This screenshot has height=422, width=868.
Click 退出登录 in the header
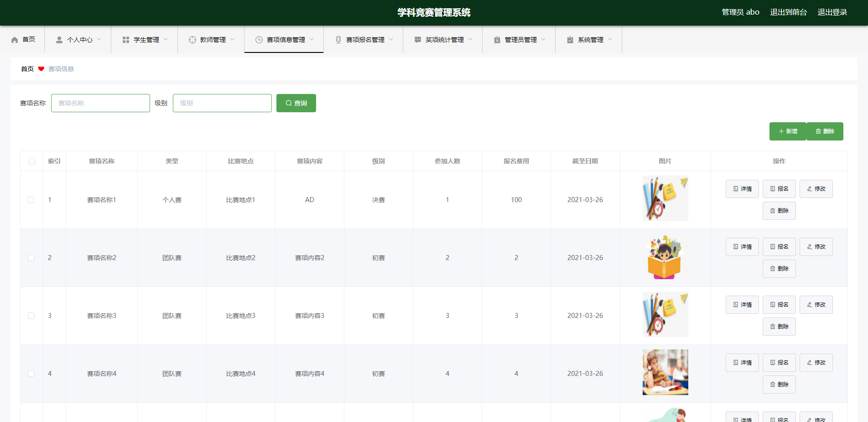[832, 12]
